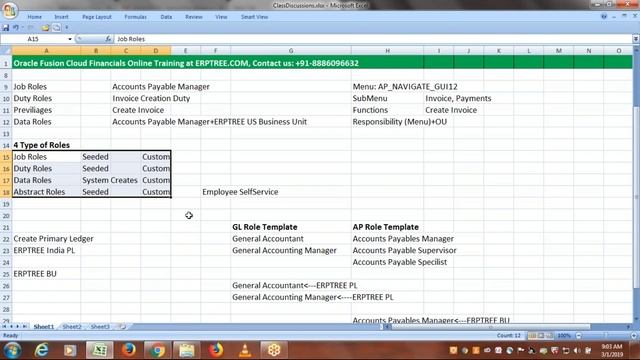Screen dimensions: 640x360
Task: Click the zoom out minus button
Action: pos(578,336)
